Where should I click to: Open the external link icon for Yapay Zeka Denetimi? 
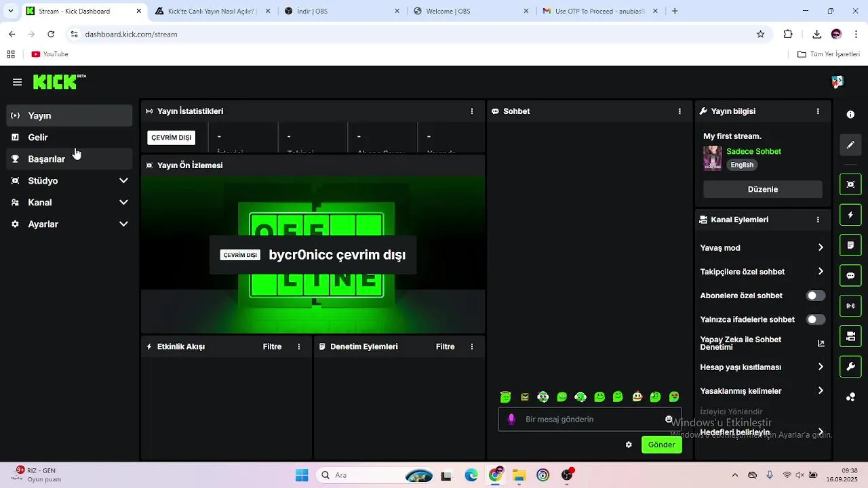point(821,344)
